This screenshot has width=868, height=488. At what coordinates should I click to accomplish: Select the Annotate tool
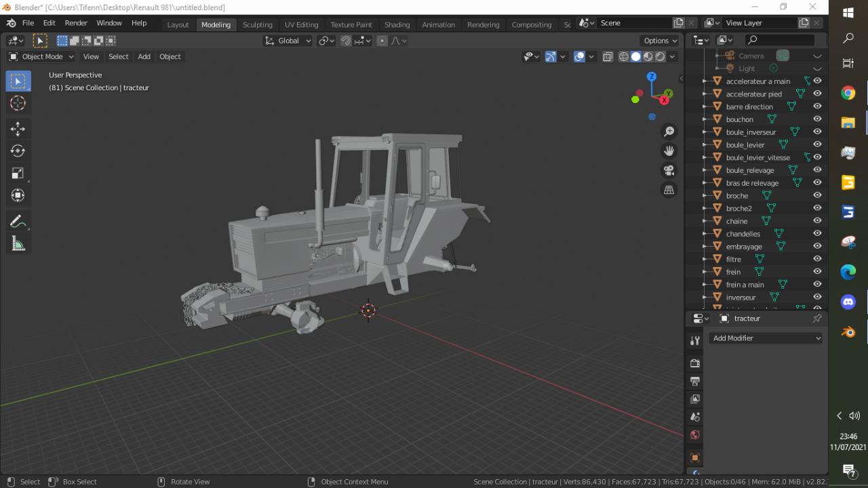[18, 222]
